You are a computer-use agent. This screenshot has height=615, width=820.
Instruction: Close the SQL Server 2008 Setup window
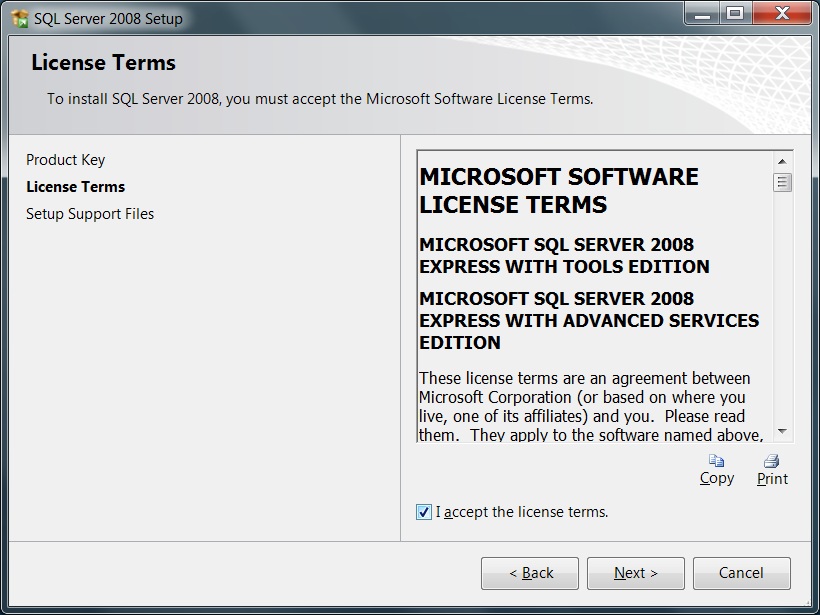pyautogui.click(x=781, y=13)
